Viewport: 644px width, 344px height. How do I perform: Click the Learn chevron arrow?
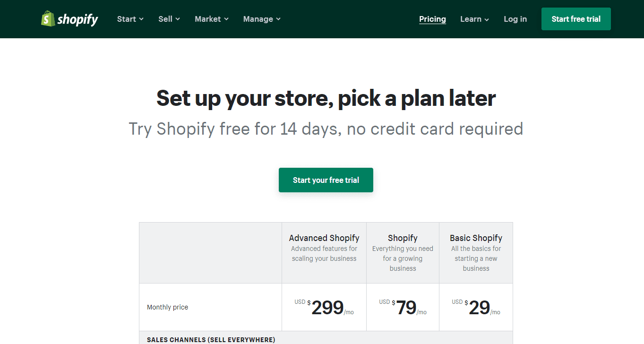click(x=487, y=19)
